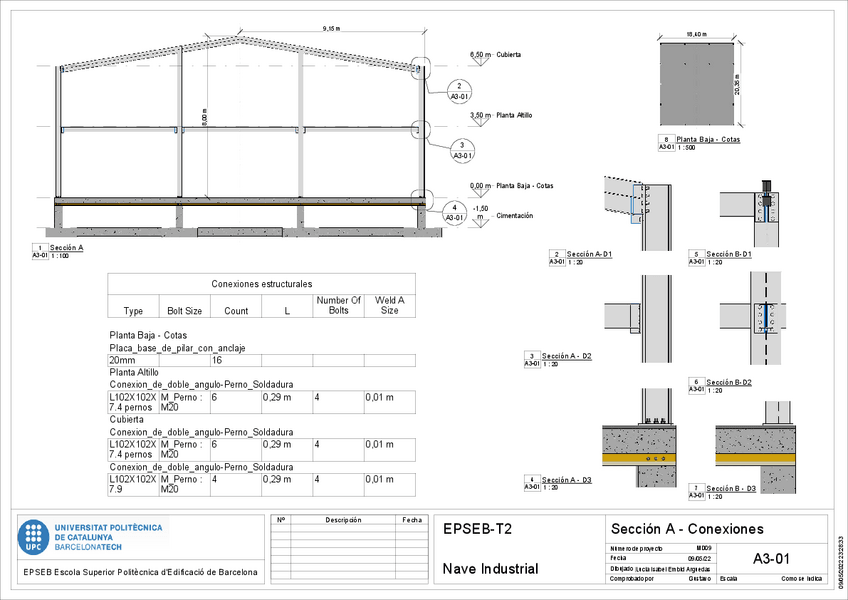Image resolution: width=848 pixels, height=600 pixels.
Task: Click detail callout bubble 4 A3-01
Action: coord(454,212)
